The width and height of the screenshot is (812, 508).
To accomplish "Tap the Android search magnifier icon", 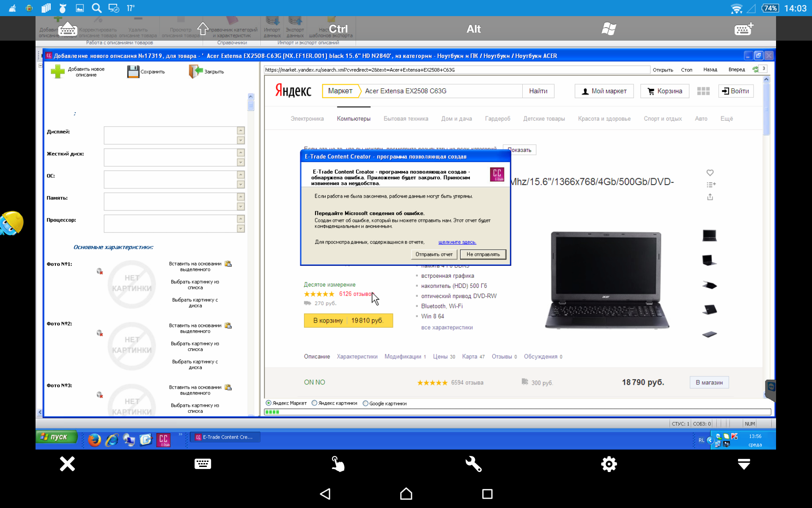I will pos(97,8).
